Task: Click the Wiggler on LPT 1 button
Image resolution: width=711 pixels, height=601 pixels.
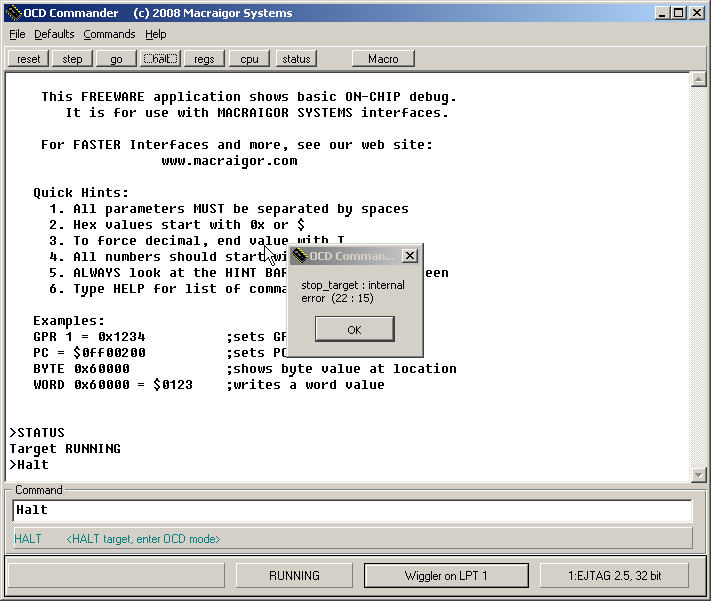Action: click(446, 576)
